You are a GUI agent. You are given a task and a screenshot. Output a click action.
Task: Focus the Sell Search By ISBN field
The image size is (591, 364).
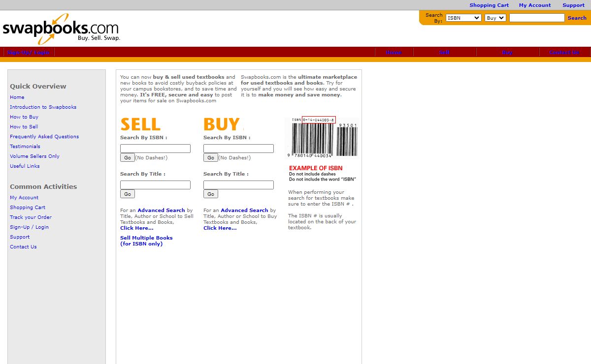click(155, 149)
